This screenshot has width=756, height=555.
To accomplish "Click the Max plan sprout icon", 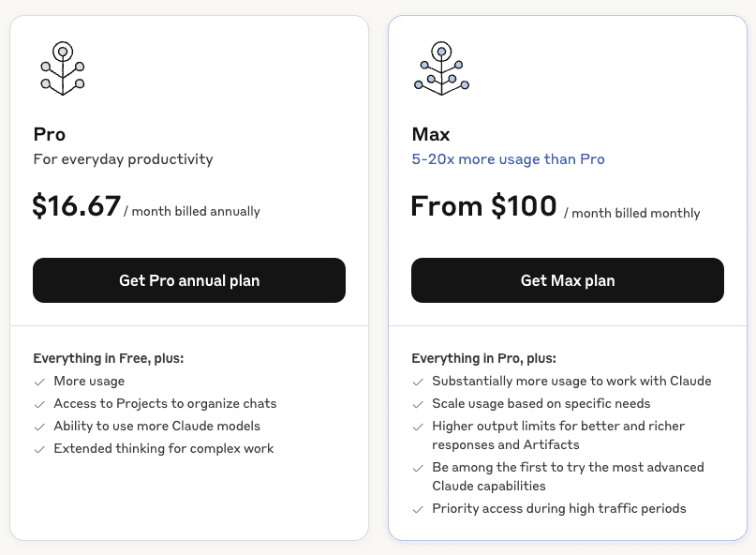I will [x=441, y=68].
